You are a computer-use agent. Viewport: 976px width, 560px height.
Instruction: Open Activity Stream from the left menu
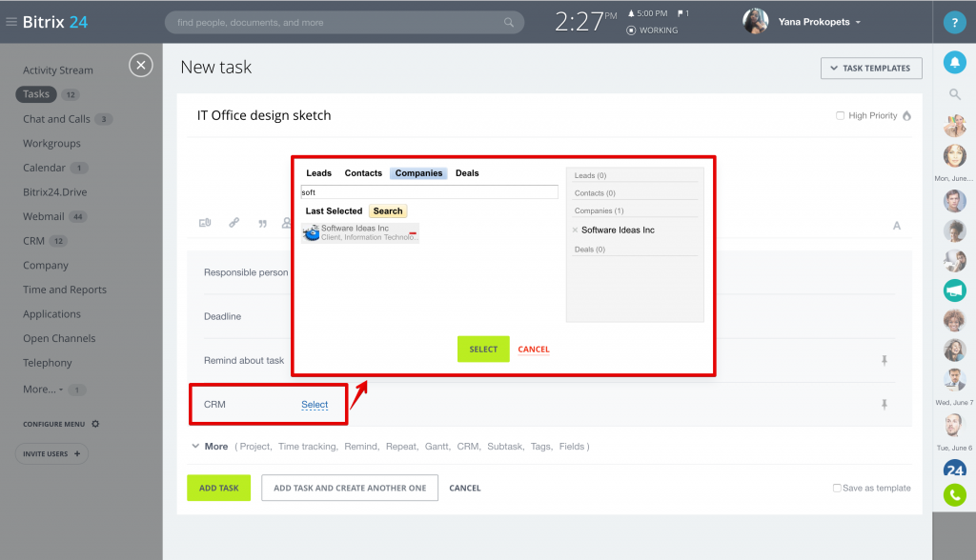click(x=58, y=70)
